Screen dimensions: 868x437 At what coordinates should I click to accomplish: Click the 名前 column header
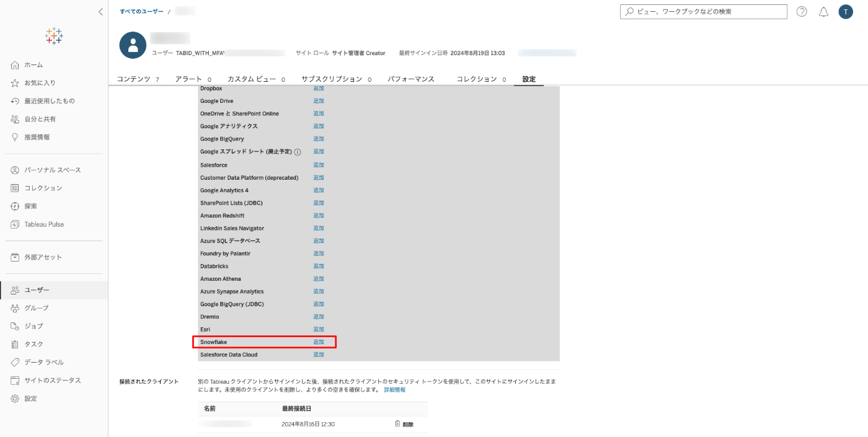pos(210,408)
